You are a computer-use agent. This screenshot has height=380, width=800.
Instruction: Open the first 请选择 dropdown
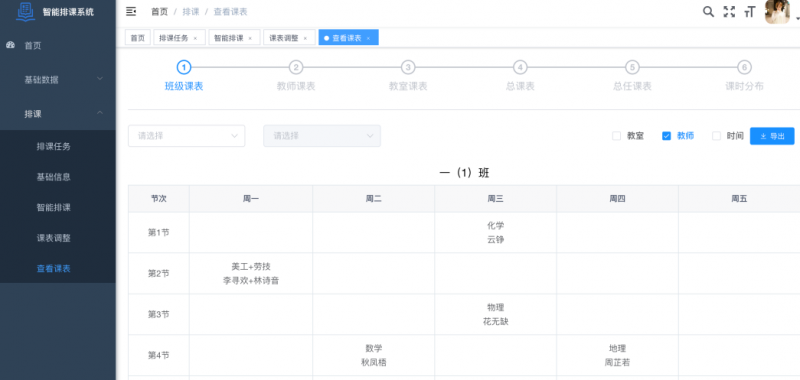[x=186, y=136]
